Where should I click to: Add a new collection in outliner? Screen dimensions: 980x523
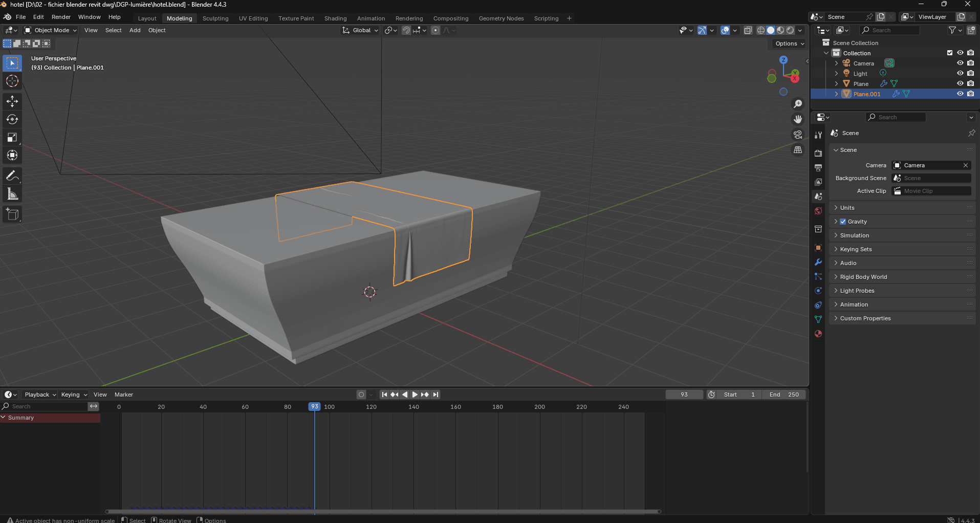point(971,30)
